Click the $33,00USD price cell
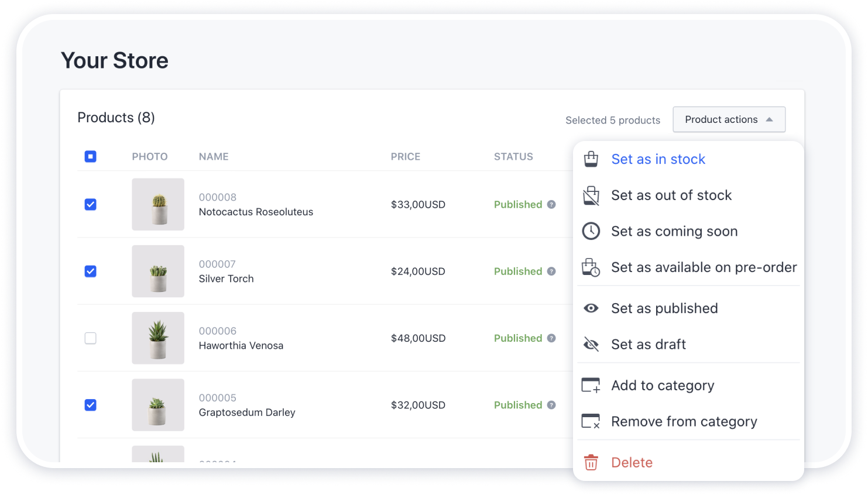Viewport: 868px width, 495px height. [418, 204]
